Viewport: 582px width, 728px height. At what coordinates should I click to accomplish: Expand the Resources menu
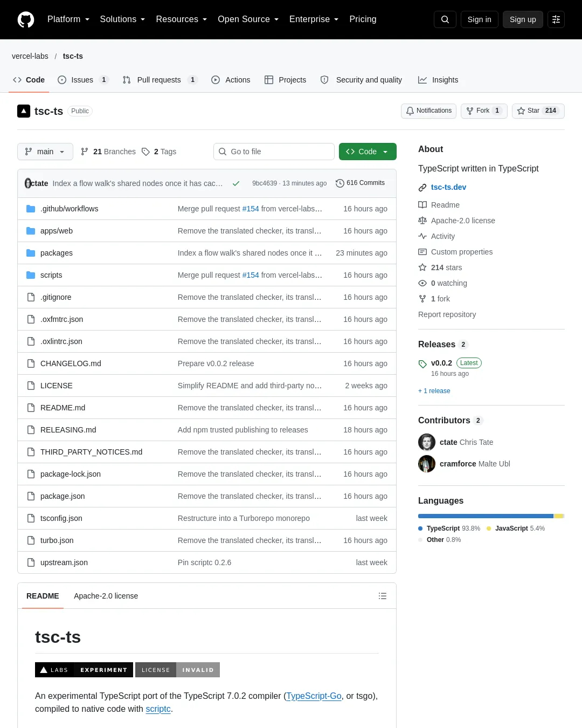[x=181, y=19]
